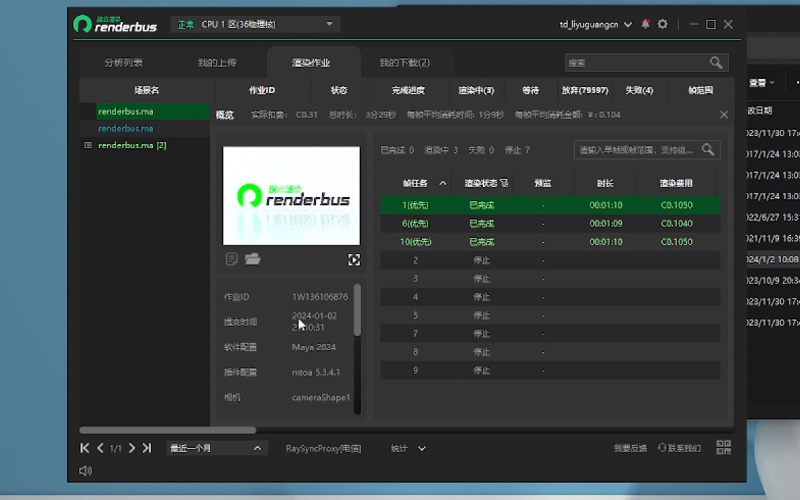Filter by rendering (3) column header
This screenshot has height=500, width=800.
pyautogui.click(x=476, y=90)
